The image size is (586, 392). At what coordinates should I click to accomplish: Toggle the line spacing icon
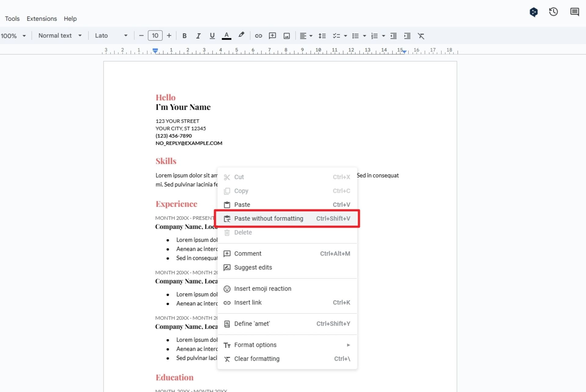coord(322,35)
